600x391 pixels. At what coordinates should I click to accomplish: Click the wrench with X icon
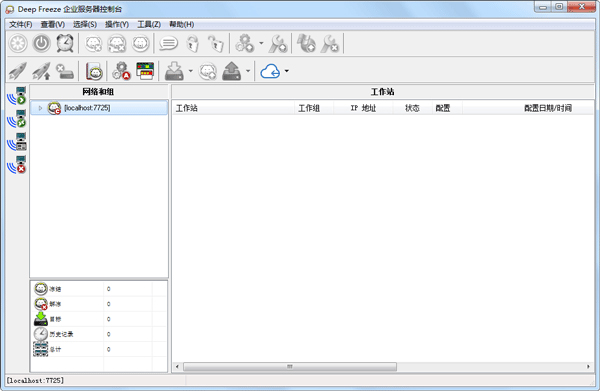pos(329,44)
